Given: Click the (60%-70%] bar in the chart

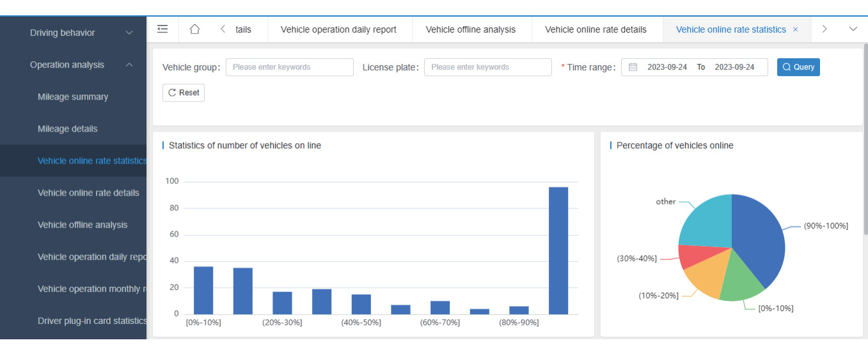Looking at the screenshot, I should [440, 307].
